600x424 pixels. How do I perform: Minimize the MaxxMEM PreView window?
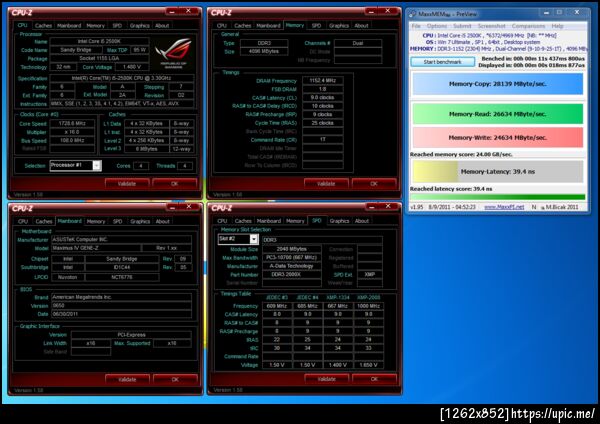tap(546, 13)
